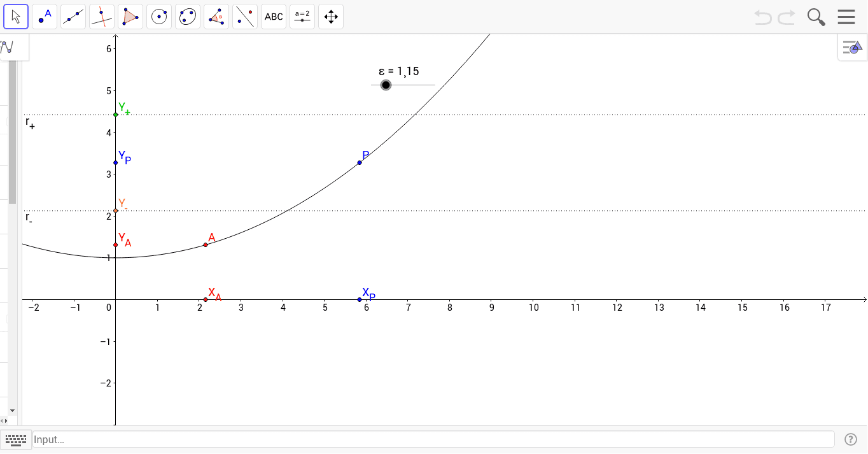Select the Slider a=2 tool
This screenshot has width=868, height=454.
coord(302,17)
